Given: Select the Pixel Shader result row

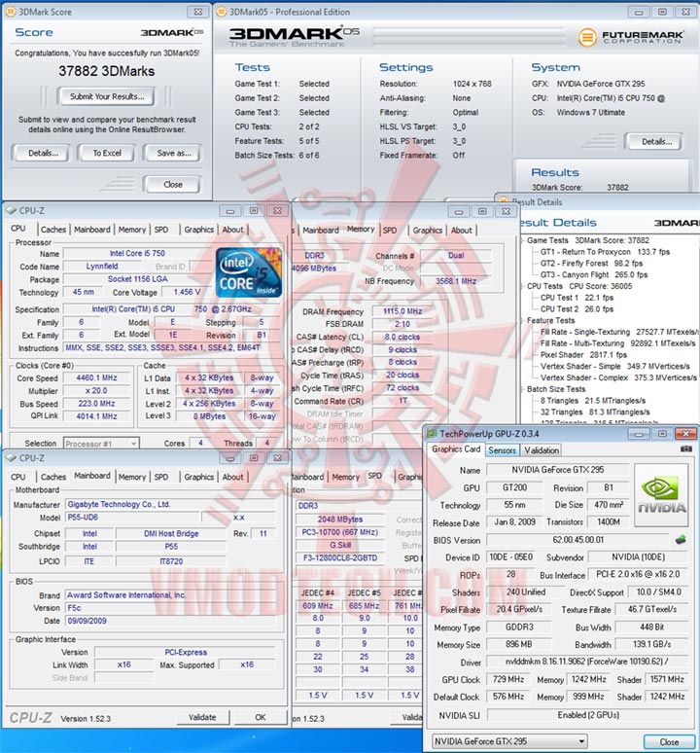Looking at the screenshot, I should point(583,355).
